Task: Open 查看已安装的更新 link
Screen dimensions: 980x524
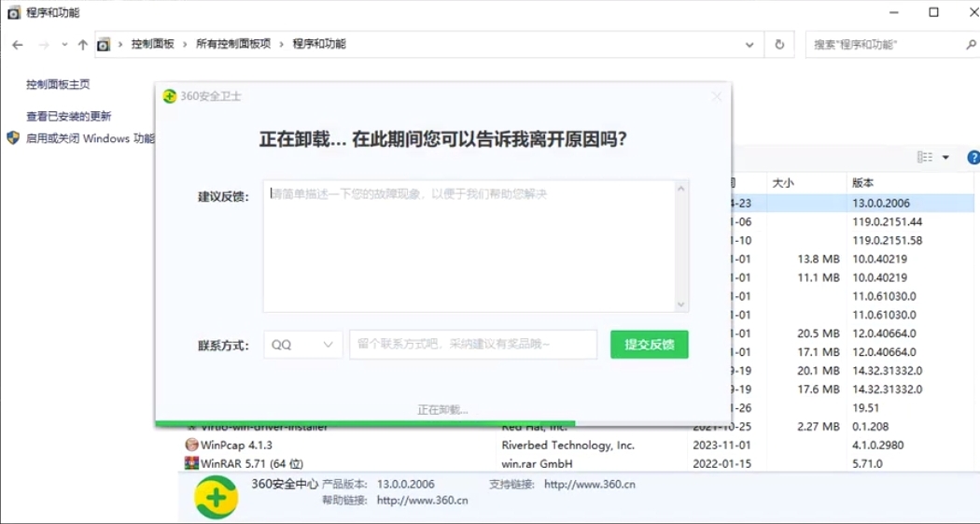Action: (69, 117)
